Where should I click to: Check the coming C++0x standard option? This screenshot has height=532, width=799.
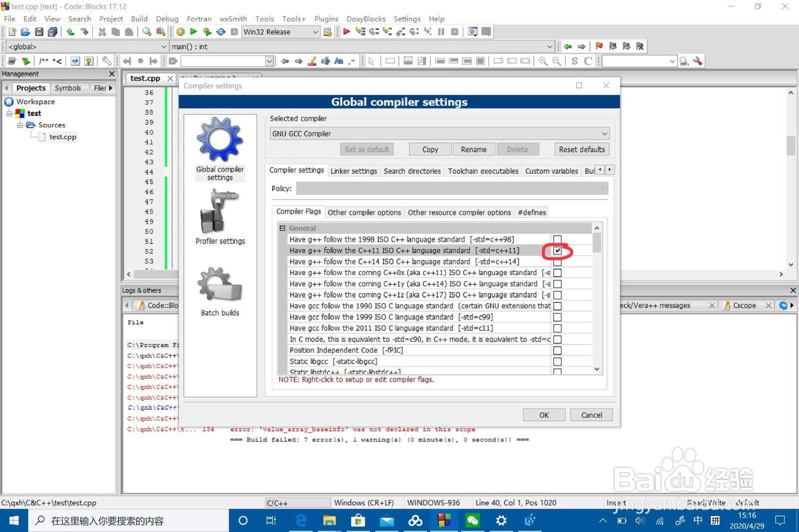[x=557, y=273]
